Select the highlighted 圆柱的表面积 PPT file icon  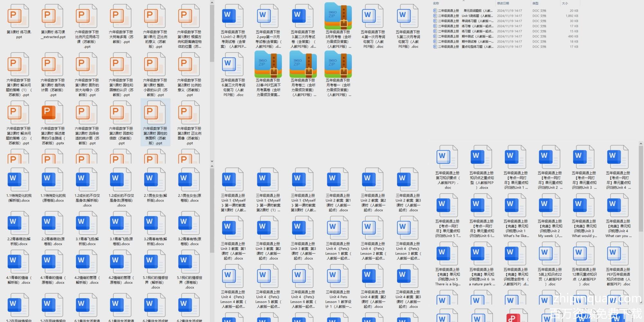[155, 112]
